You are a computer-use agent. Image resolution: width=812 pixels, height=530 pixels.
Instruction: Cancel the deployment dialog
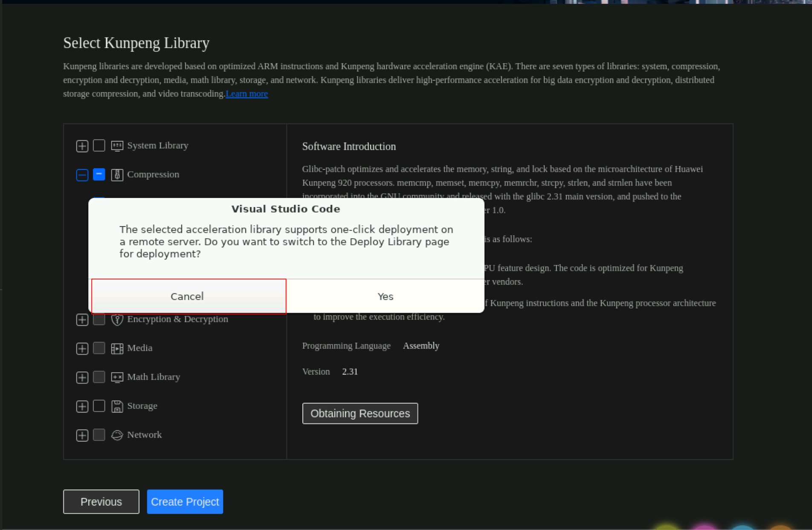188,296
